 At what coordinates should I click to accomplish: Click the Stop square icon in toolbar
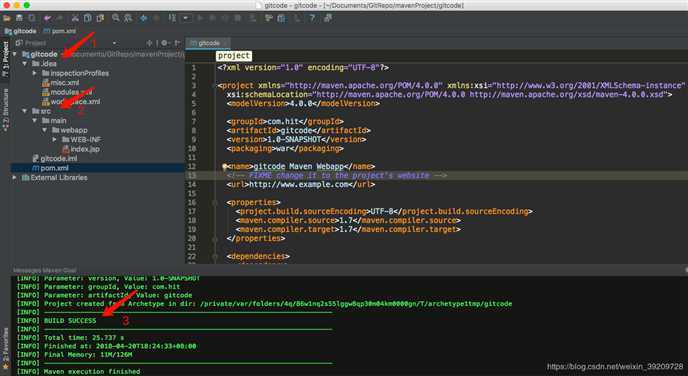click(238, 18)
